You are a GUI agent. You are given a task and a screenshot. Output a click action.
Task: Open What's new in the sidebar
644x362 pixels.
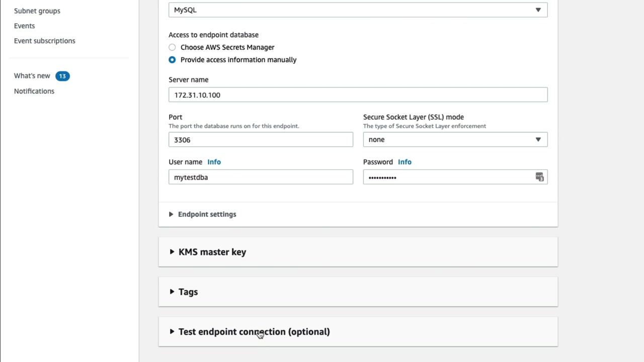point(32,76)
